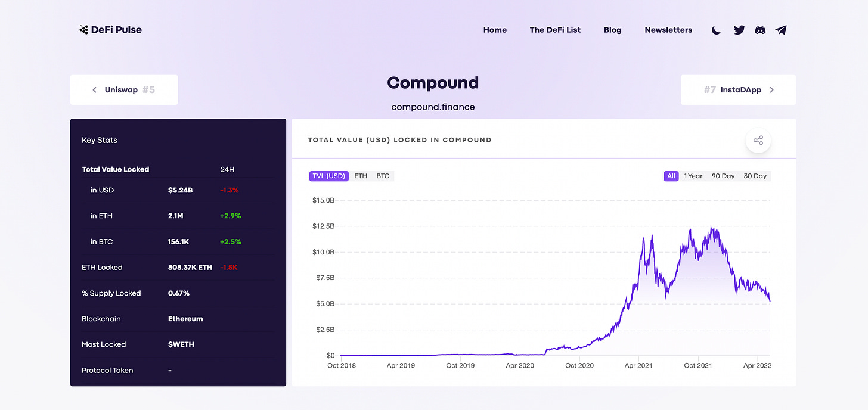This screenshot has height=410, width=868.
Task: Open the Twitter icon link
Action: [739, 30]
